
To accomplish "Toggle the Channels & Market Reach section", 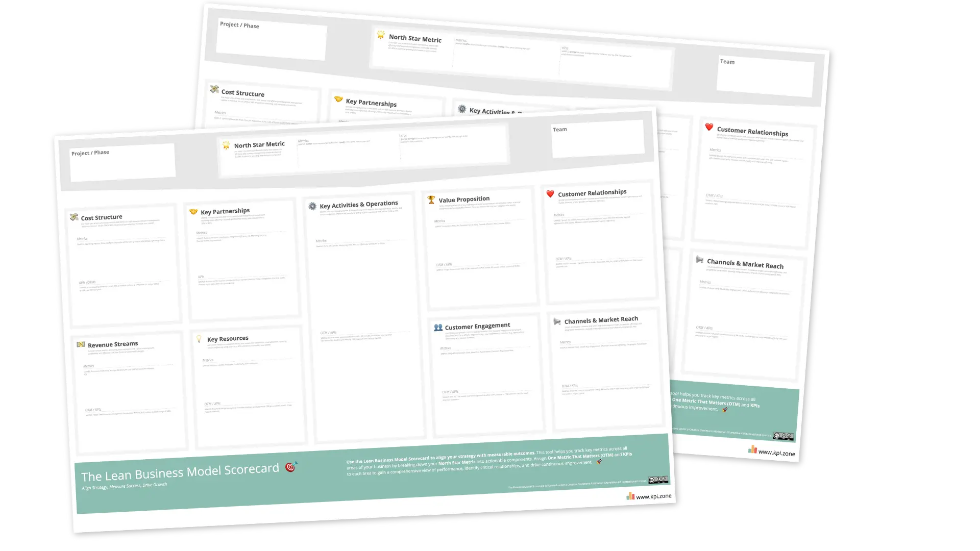I will point(601,318).
